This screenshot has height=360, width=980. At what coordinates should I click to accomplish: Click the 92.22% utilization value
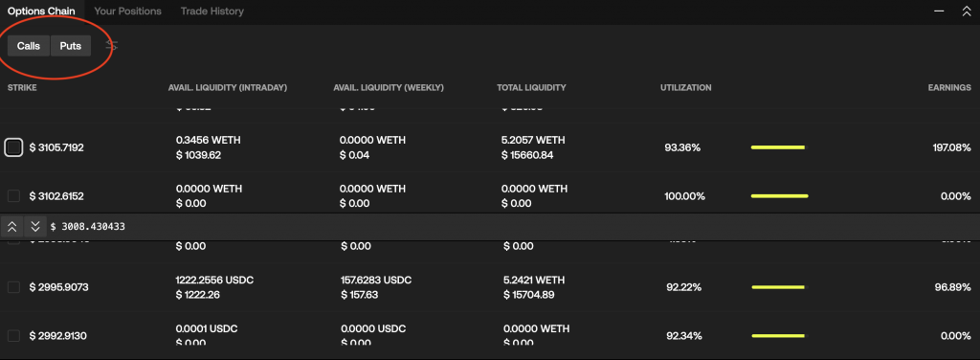pos(683,287)
